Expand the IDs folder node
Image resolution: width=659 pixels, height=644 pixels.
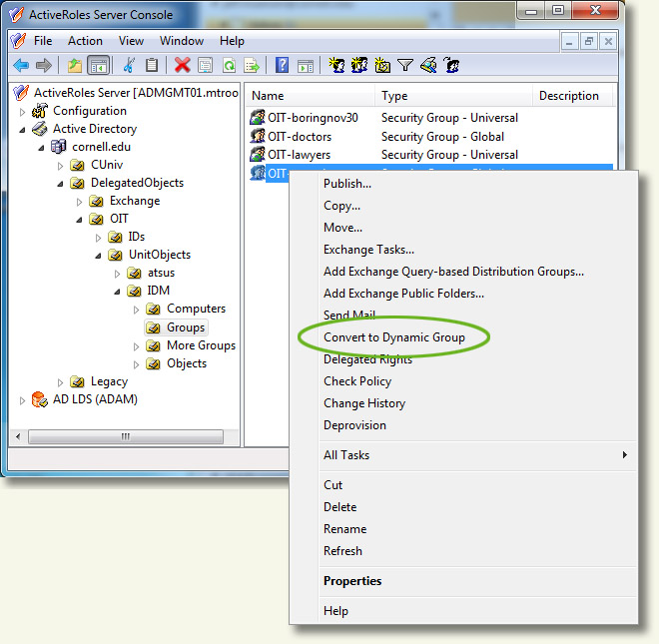98,238
